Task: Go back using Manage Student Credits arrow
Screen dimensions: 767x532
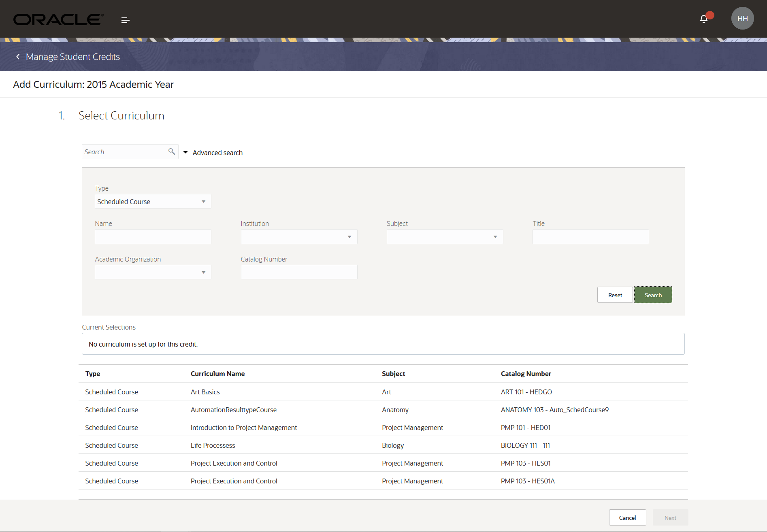Action: 18,57
